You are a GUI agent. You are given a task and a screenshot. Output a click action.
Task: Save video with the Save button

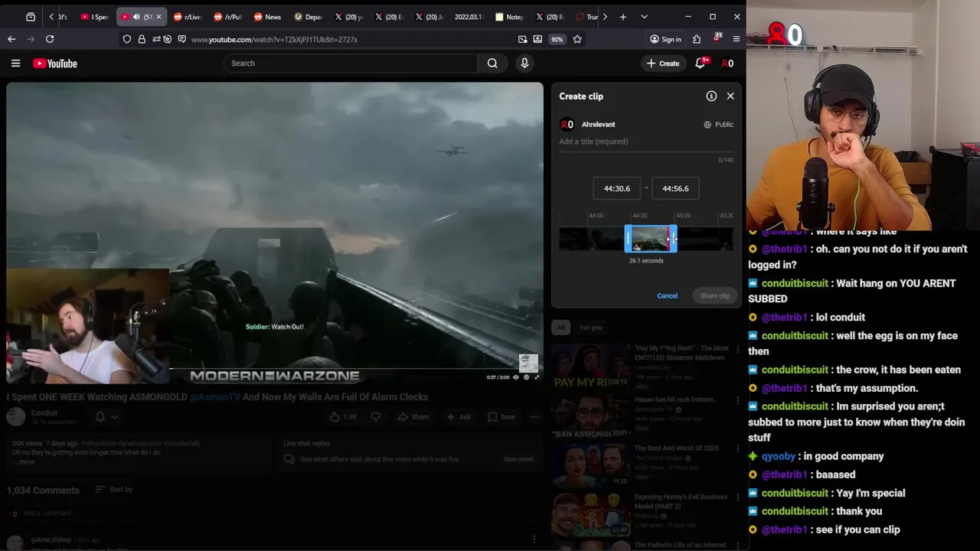coord(501,417)
